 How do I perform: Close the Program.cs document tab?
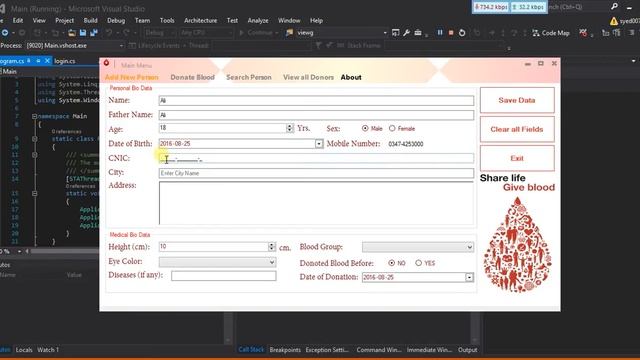pos(47,61)
